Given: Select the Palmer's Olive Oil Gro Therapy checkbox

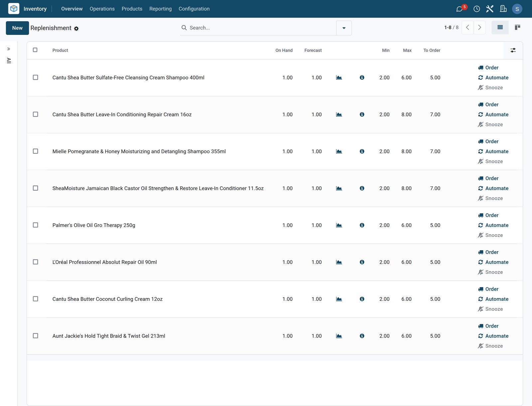Looking at the screenshot, I should (x=36, y=225).
